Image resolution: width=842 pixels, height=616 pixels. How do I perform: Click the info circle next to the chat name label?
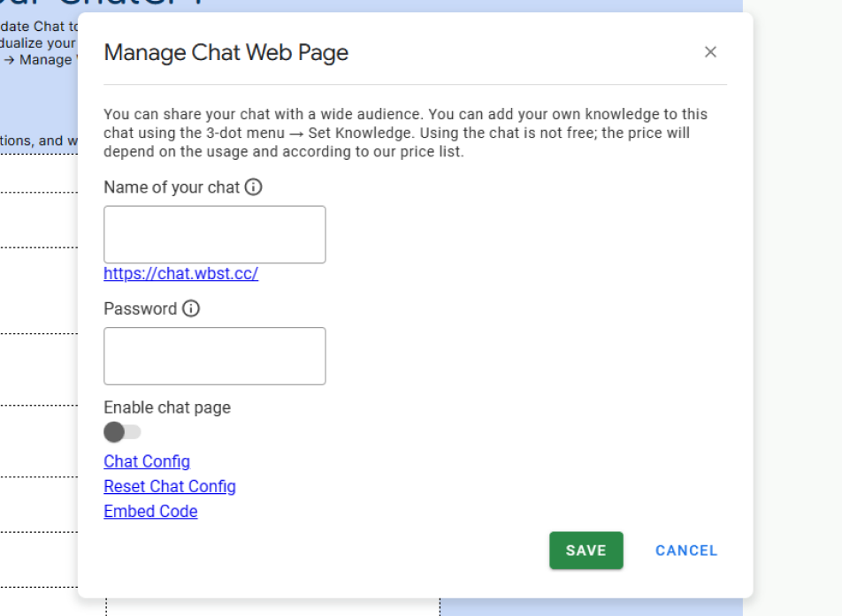254,186
